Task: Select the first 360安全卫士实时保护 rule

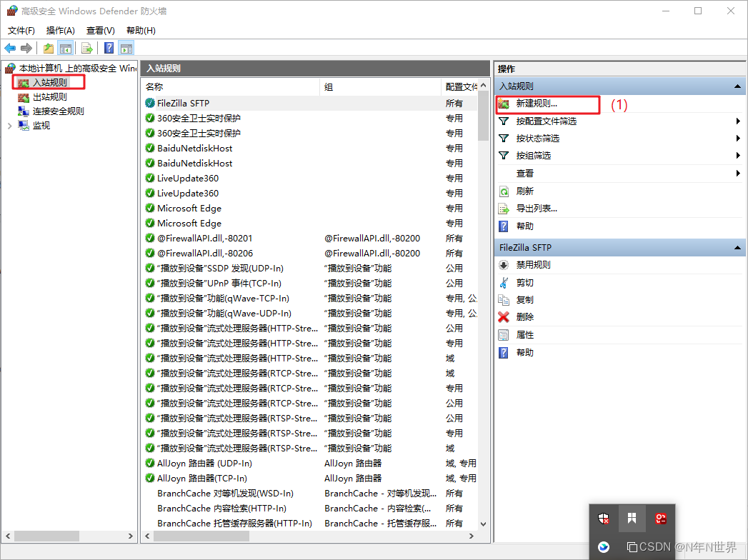Action: click(x=310, y=119)
